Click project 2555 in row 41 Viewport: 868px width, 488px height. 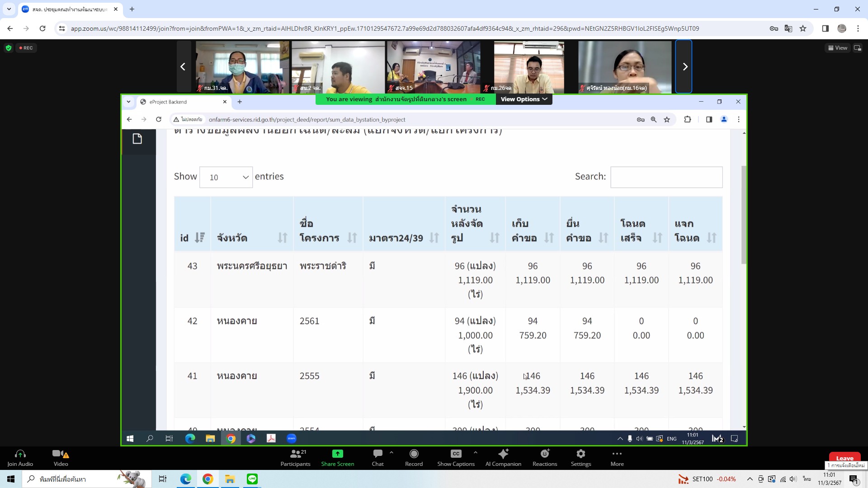pos(309,376)
